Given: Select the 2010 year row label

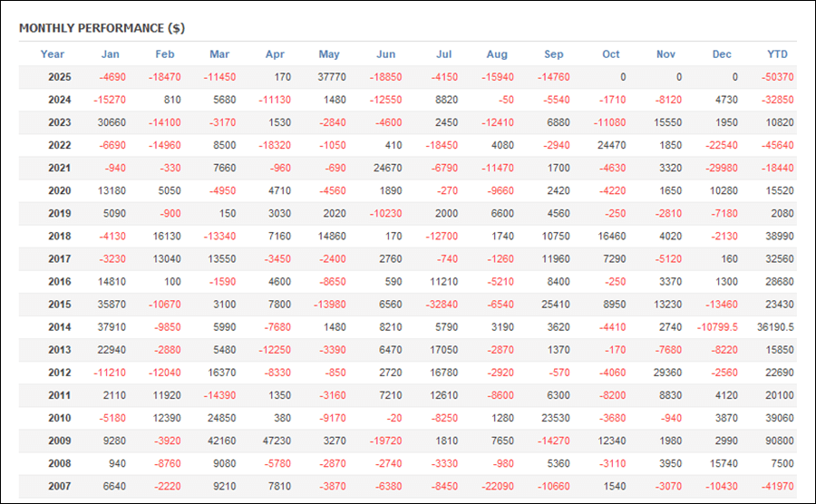Looking at the screenshot, I should 59,418.
